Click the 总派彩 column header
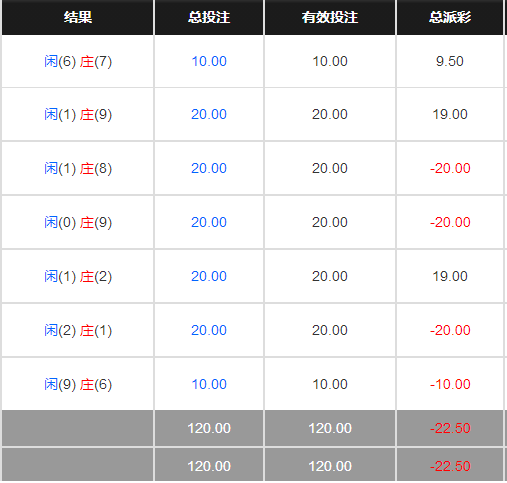507x483 pixels. tap(450, 17)
